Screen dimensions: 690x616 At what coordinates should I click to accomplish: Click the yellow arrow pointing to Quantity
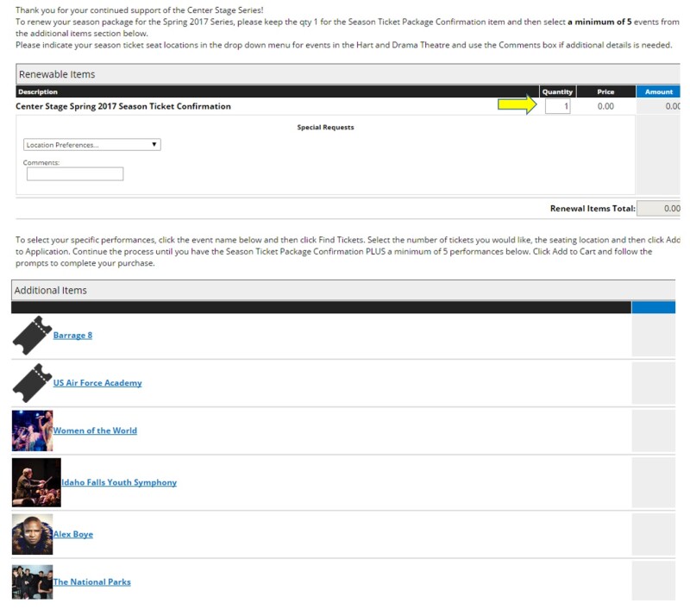[517, 106]
